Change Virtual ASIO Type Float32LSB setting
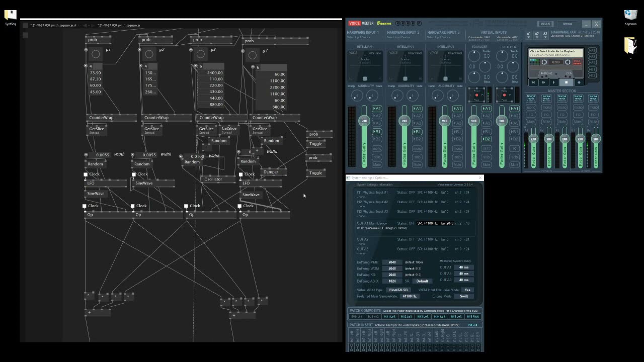 coord(398,290)
